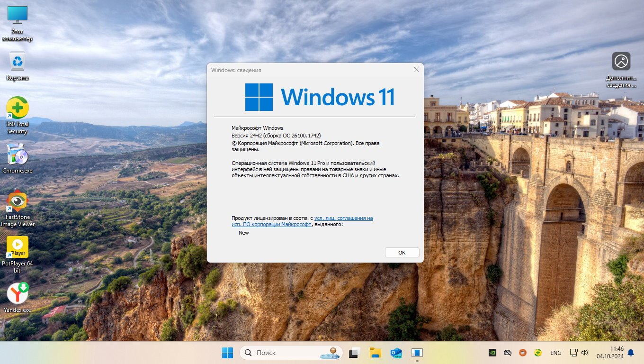The width and height of the screenshot is (644, 364).
Task: Click the Windows 11 logo in dialog
Action: tap(320, 97)
